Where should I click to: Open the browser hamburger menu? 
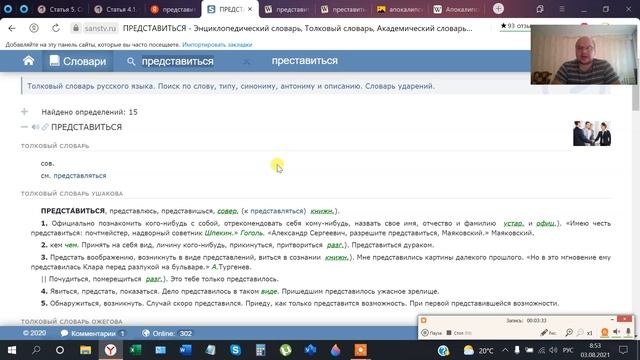click(562, 9)
